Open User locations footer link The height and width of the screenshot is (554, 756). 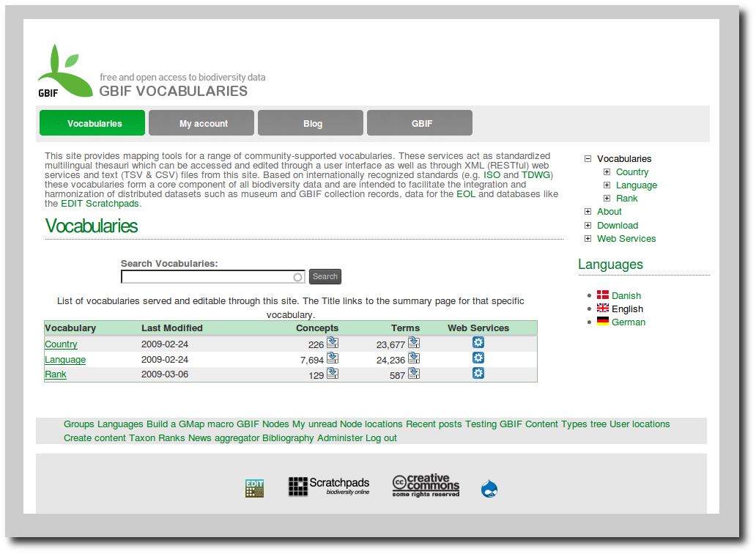click(x=640, y=424)
